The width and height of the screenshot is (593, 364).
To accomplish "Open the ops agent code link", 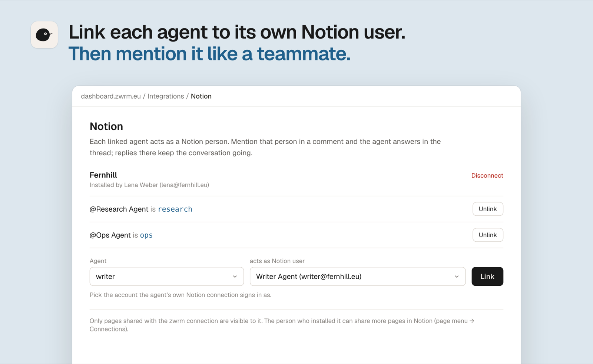I will click(146, 235).
